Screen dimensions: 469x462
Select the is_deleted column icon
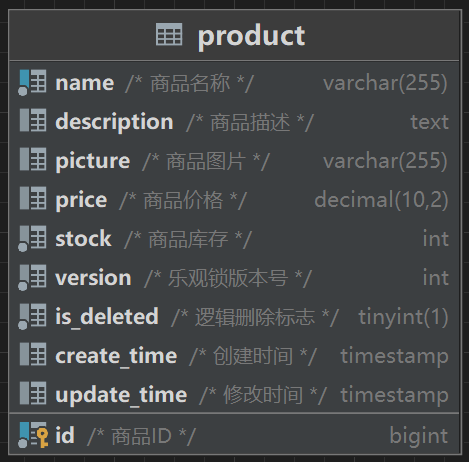[32, 316]
